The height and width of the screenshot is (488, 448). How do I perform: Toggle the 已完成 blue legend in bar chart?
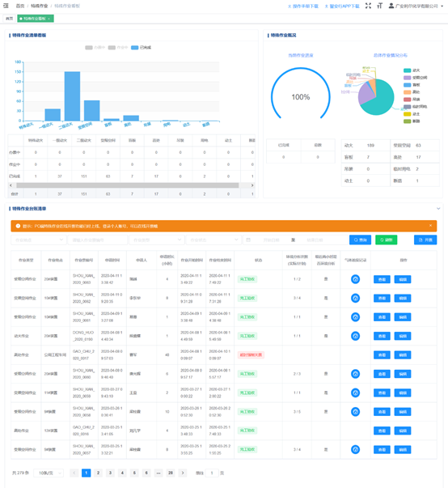point(142,48)
